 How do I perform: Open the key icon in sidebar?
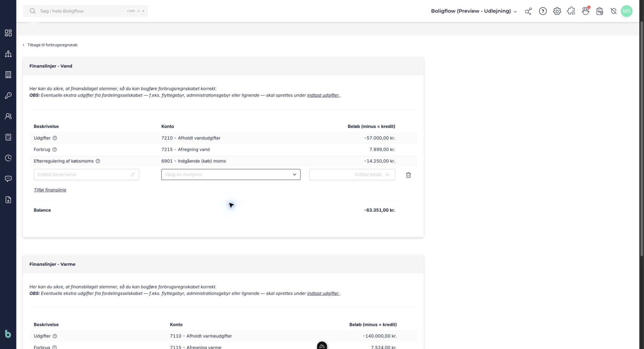(8, 95)
